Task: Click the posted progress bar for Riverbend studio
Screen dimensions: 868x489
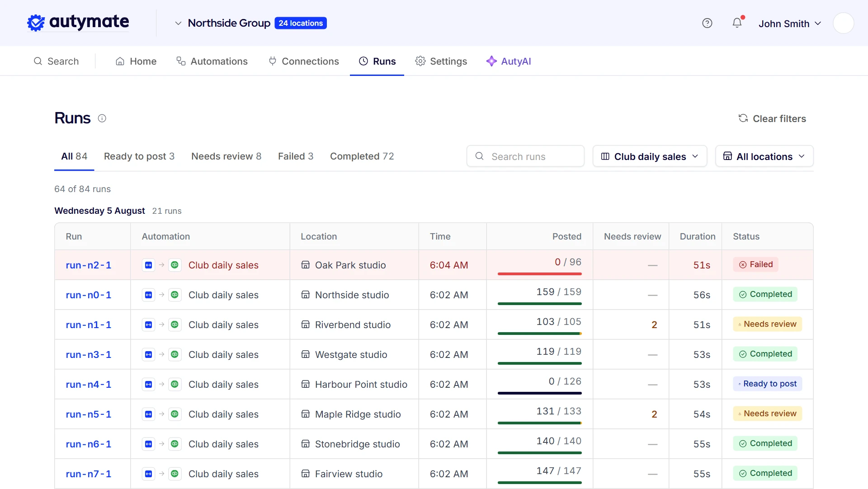Action: tap(539, 334)
